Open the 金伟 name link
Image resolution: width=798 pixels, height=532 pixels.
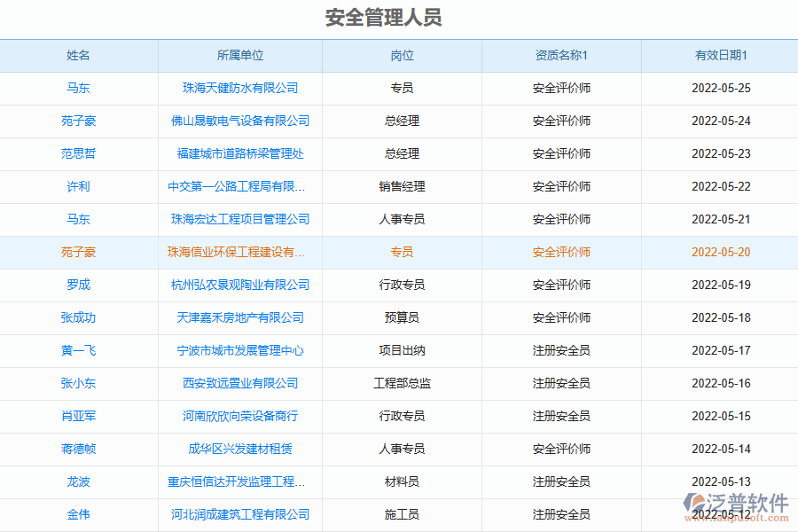pos(78,514)
